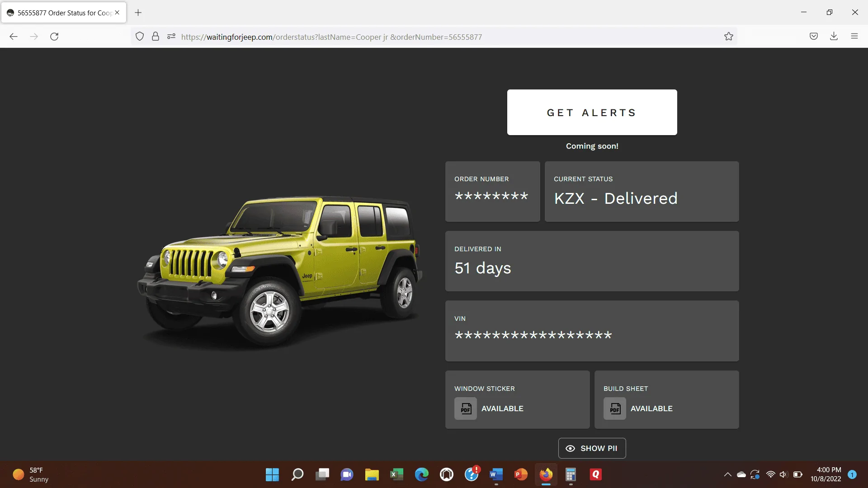This screenshot has width=868, height=488.
Task: Click the OneDrive cloud tray icon
Action: pos(741,474)
